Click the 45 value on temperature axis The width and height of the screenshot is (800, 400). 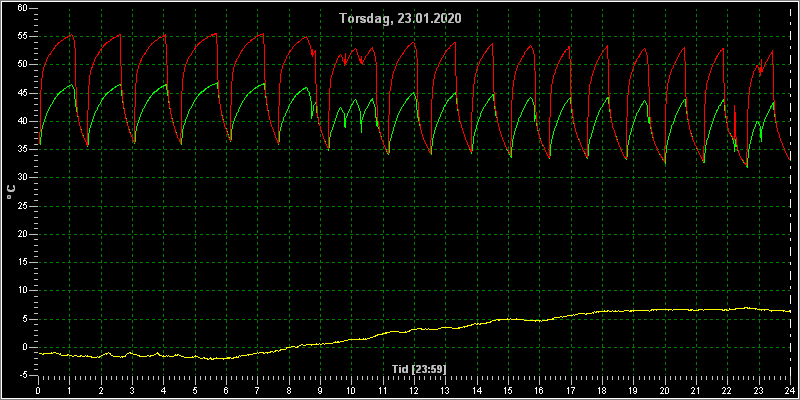(x=22, y=92)
